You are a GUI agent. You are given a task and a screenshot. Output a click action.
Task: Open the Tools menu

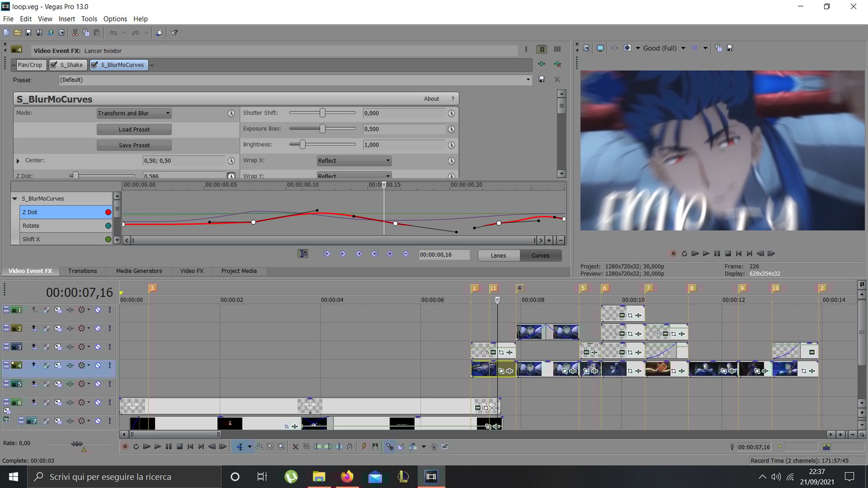point(89,19)
